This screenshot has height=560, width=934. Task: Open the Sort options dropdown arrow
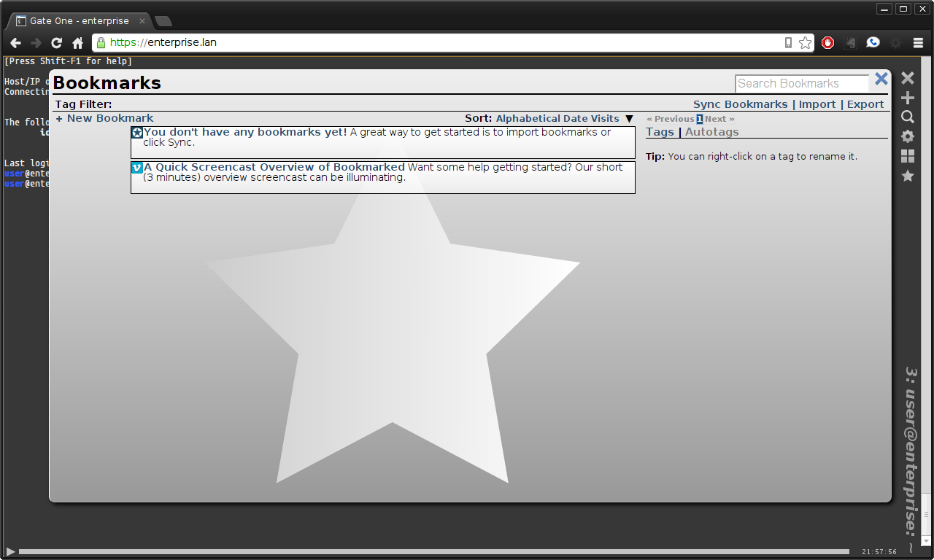click(x=629, y=118)
